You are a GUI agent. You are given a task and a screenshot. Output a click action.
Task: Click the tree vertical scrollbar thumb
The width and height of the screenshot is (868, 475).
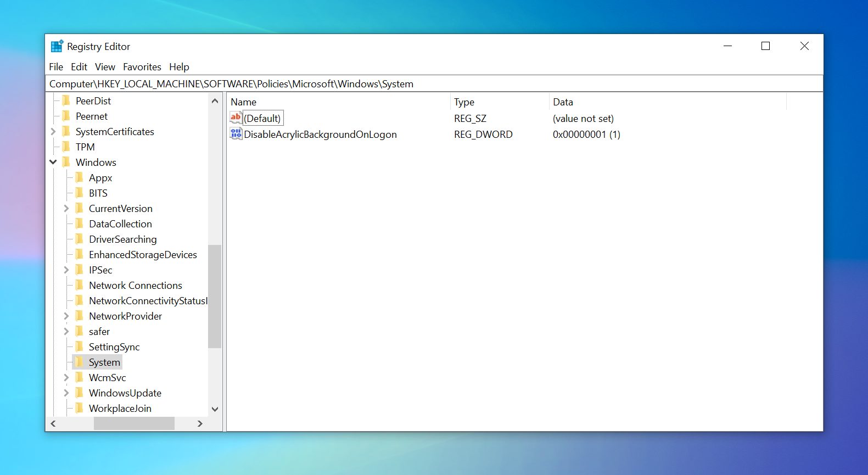coord(215,297)
